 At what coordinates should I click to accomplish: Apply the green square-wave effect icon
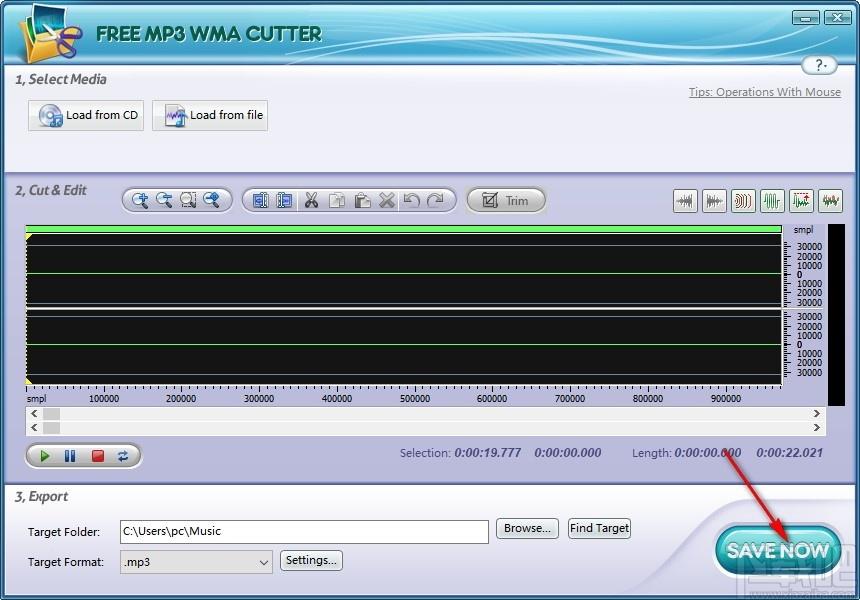[x=772, y=201]
